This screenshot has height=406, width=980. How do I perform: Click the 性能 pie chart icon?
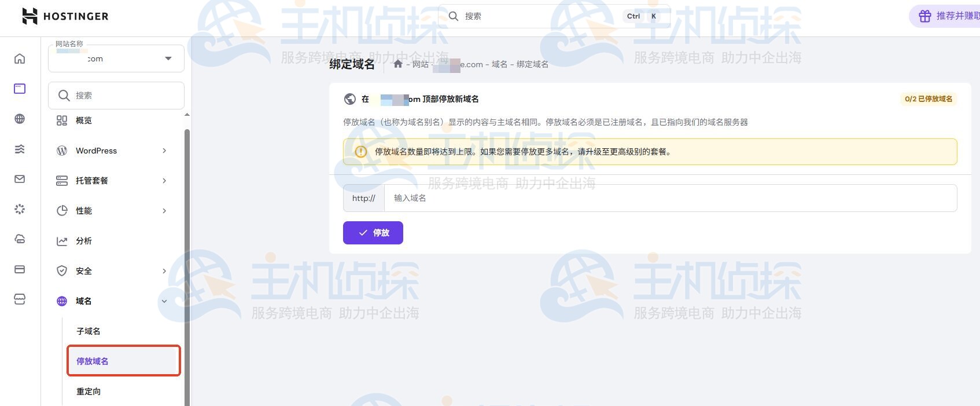pos(62,211)
